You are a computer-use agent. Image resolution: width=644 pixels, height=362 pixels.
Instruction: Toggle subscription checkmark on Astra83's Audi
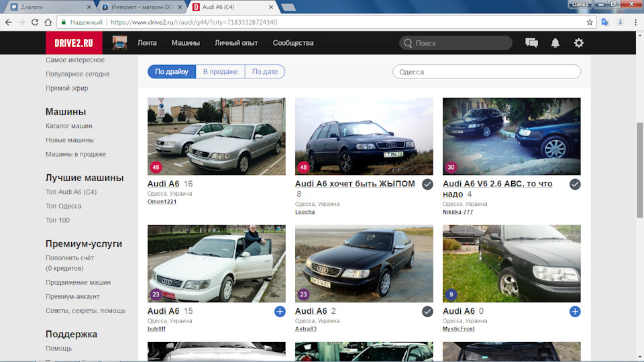427,312
